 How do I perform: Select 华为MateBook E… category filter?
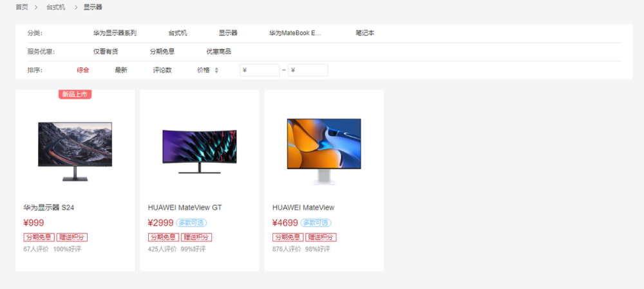coord(295,34)
